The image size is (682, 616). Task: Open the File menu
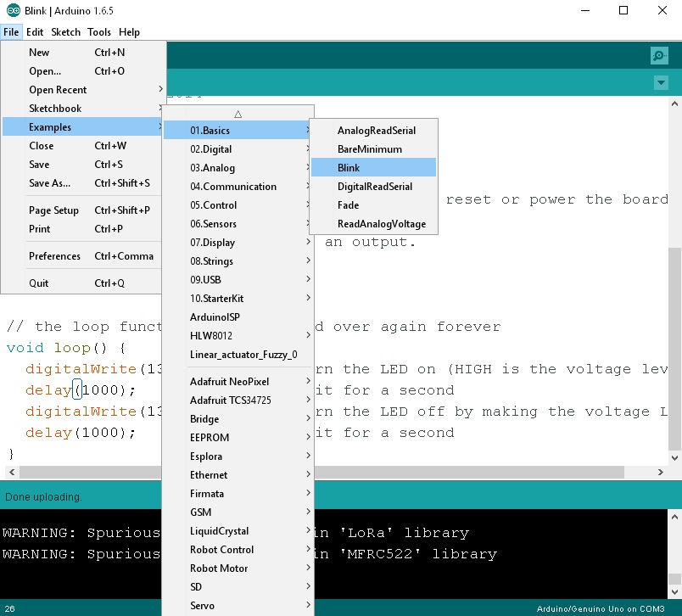pyautogui.click(x=11, y=32)
